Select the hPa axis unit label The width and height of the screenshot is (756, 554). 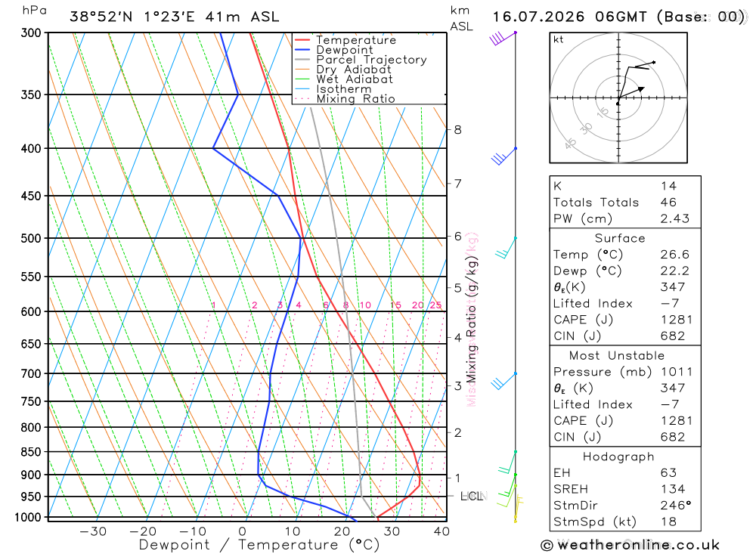coord(34,11)
